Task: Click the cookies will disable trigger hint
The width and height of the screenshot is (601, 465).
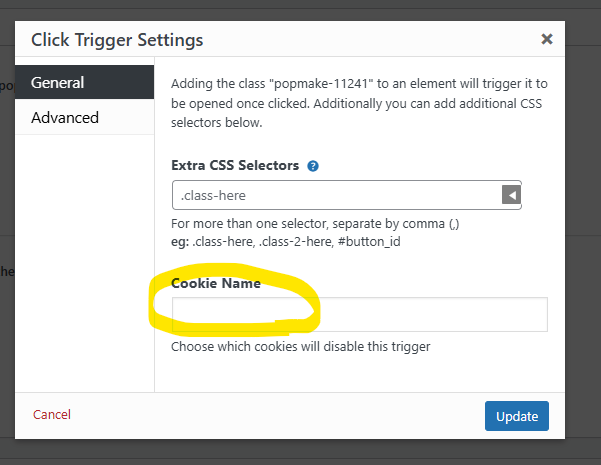Action: coord(300,347)
